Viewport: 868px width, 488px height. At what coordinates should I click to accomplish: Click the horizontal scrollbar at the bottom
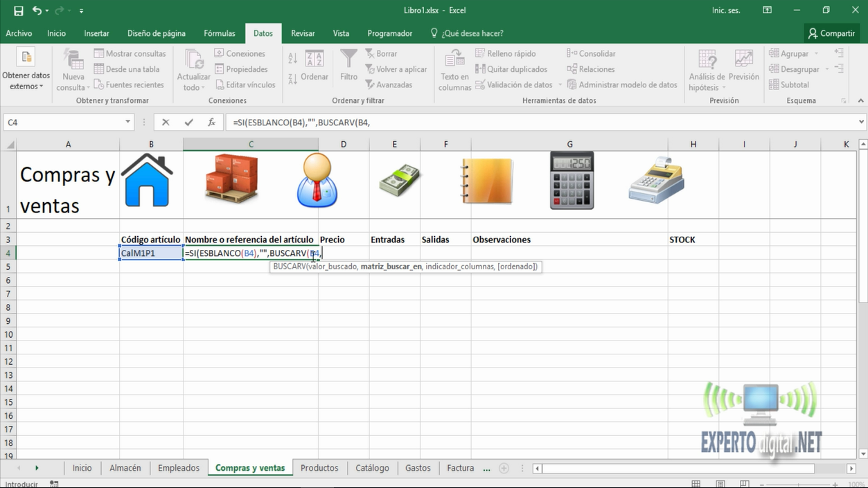(x=677, y=469)
